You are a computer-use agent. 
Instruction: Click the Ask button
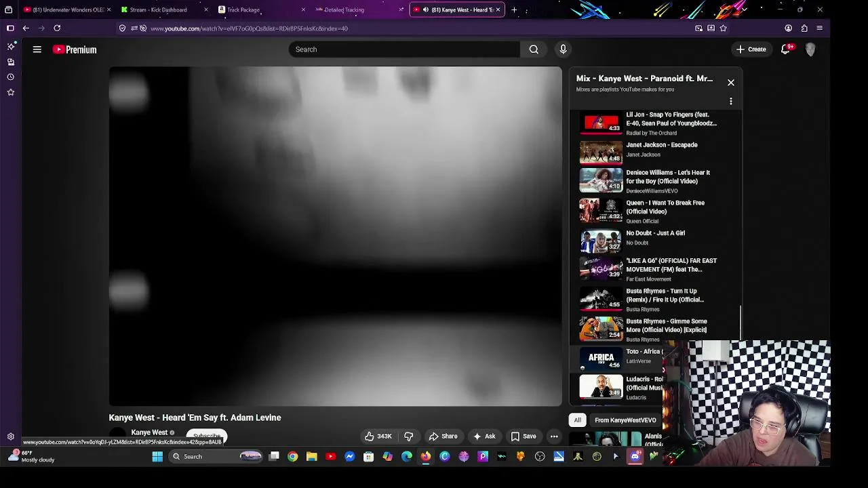coord(484,436)
